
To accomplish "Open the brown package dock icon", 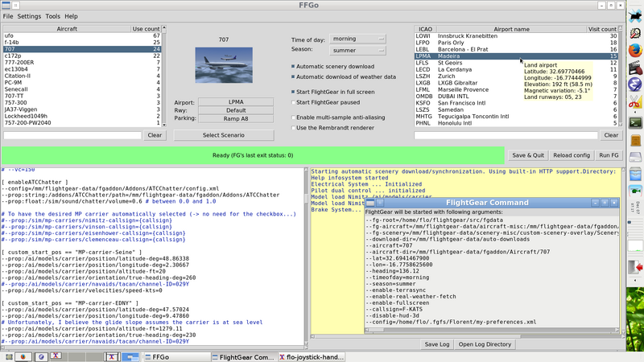I will (x=635, y=141).
